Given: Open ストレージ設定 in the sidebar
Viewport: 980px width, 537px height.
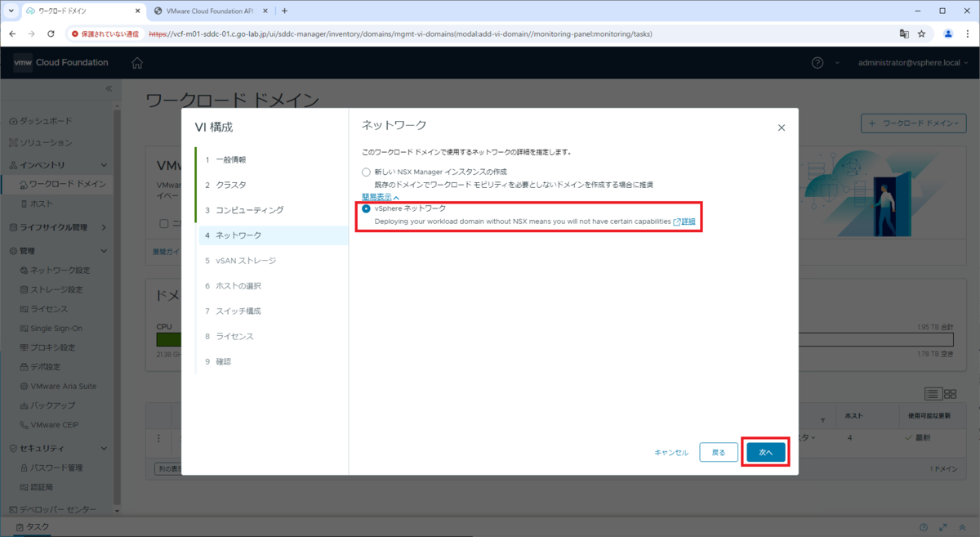Looking at the screenshot, I should tap(52, 289).
